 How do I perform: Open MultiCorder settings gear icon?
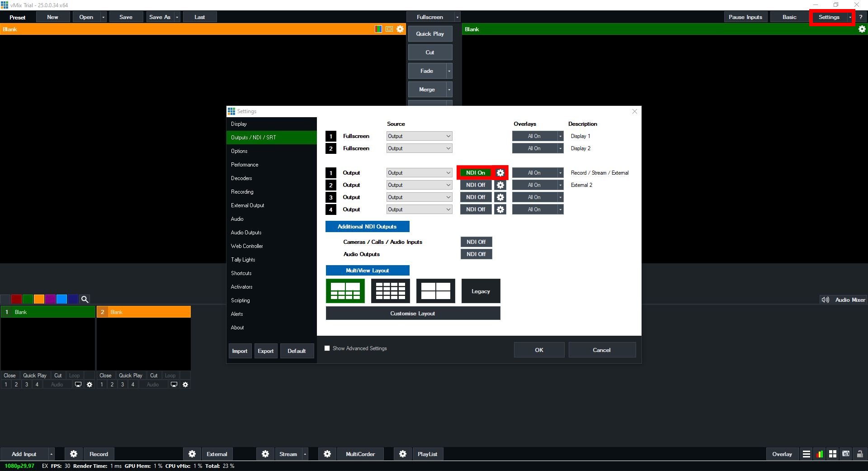pos(327,454)
